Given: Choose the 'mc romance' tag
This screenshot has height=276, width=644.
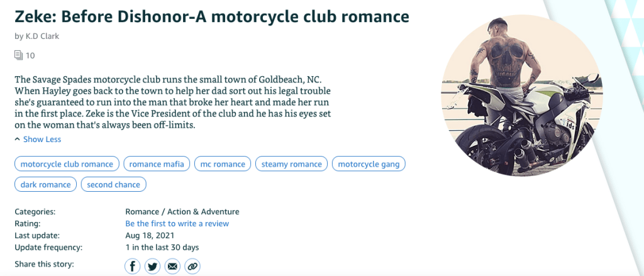Looking at the screenshot, I should 223,164.
